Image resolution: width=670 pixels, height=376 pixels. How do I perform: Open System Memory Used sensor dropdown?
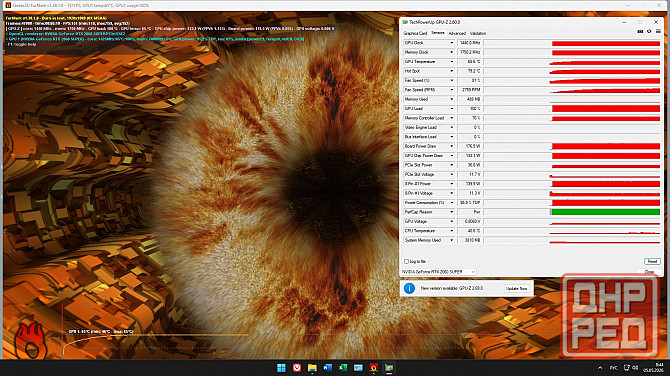(451, 240)
